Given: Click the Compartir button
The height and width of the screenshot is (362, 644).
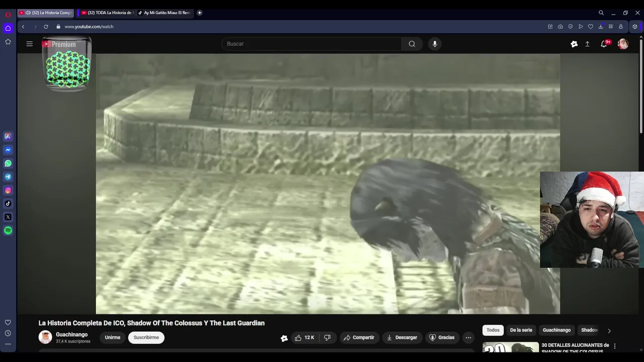Looking at the screenshot, I should click(359, 337).
